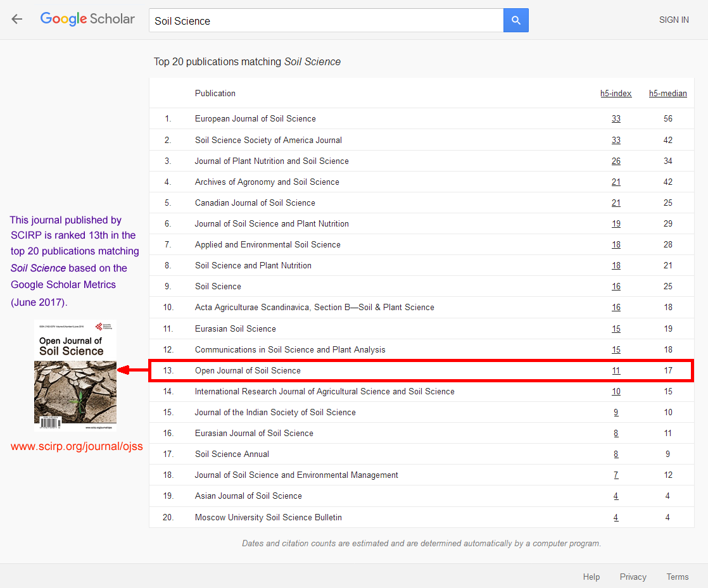Open h5-index 11 for Open Journal of Soil Science
Screen dimensions: 708x588
point(616,370)
